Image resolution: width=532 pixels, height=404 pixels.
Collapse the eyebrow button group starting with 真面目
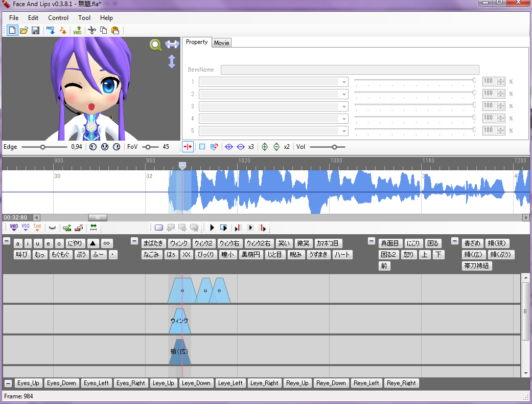click(x=372, y=241)
